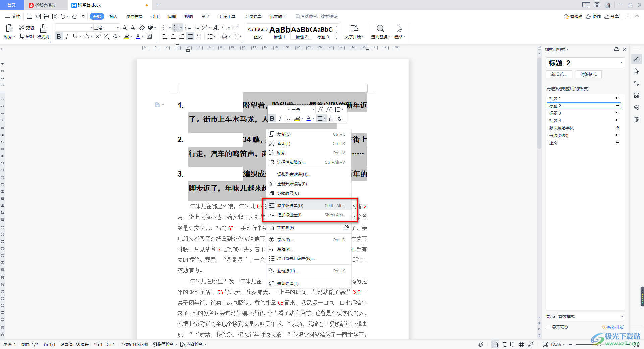Click the ribbon Decrease Indent icon
This screenshot has width=644, height=349.
(188, 28)
